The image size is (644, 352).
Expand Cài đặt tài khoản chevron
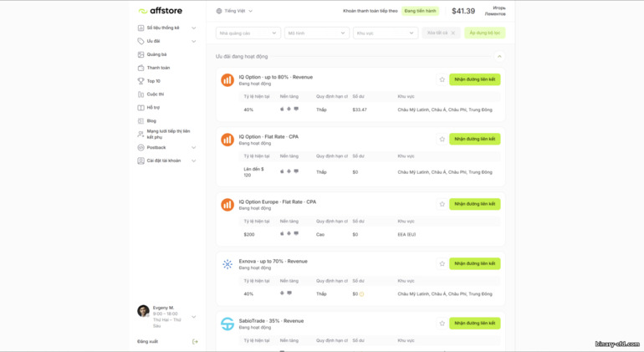[194, 161]
